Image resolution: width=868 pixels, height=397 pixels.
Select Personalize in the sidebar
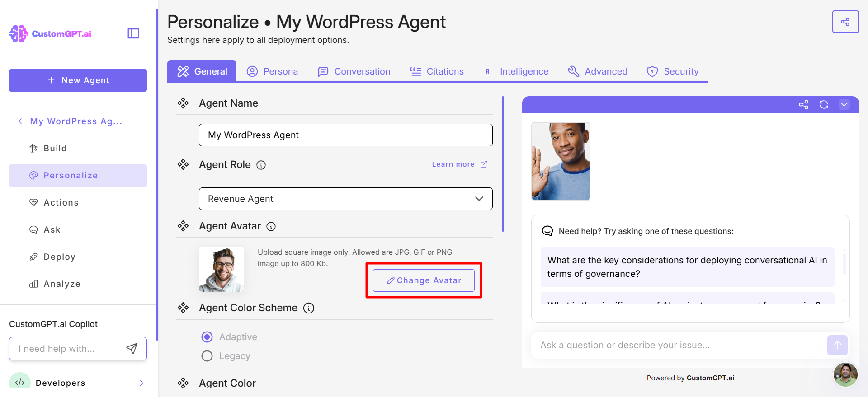click(x=78, y=176)
